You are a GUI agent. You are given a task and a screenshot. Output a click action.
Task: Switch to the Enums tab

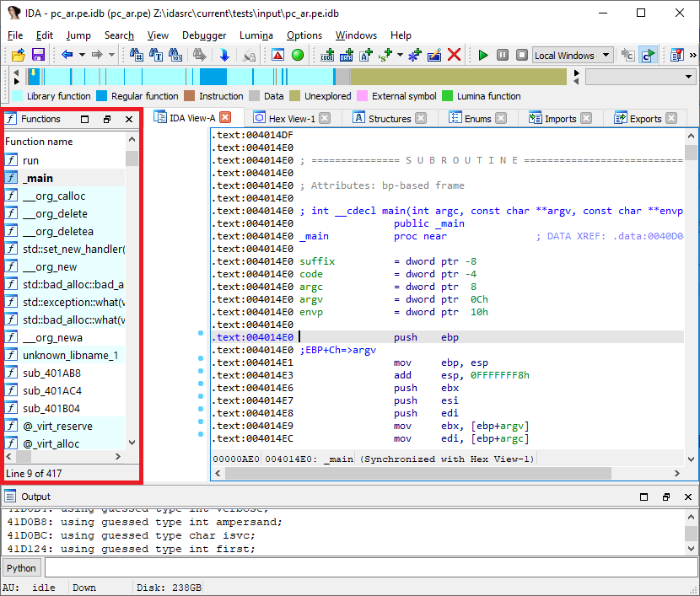click(477, 119)
